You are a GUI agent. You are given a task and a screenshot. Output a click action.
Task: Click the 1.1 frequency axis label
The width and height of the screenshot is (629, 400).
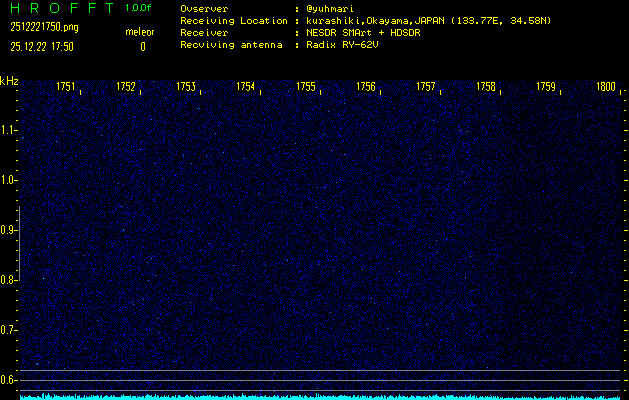point(9,130)
